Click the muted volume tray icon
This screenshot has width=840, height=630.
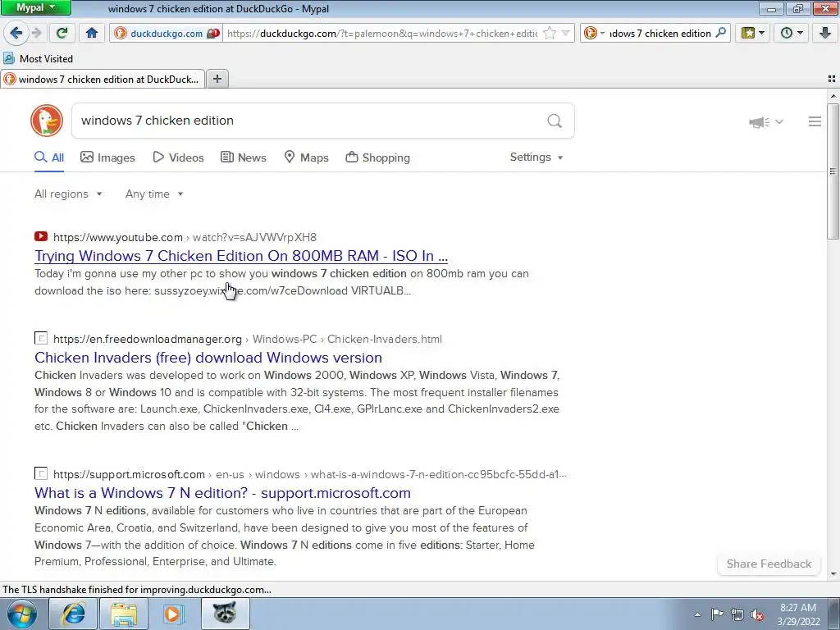point(757,614)
